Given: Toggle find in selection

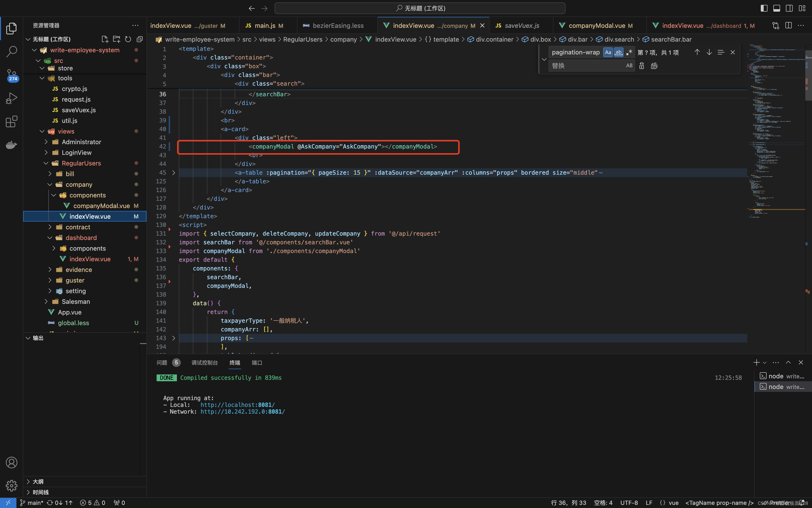Looking at the screenshot, I should pyautogui.click(x=721, y=52).
